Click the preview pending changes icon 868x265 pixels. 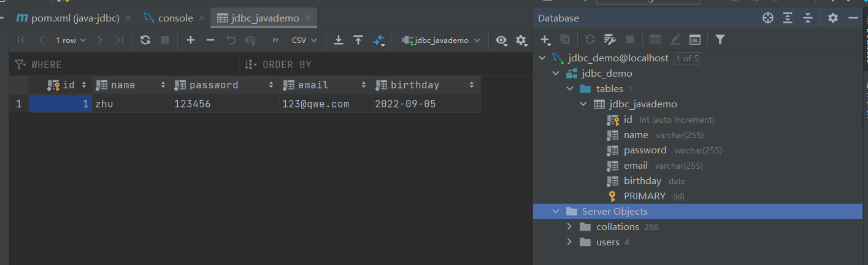click(250, 40)
